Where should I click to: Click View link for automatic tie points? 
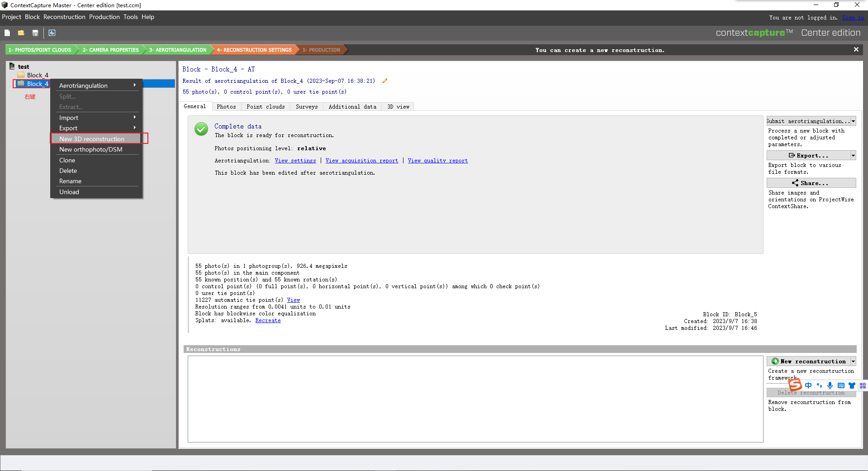(x=294, y=300)
